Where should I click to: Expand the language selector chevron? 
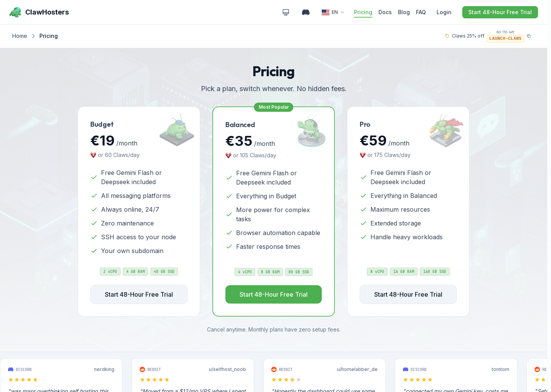click(342, 12)
